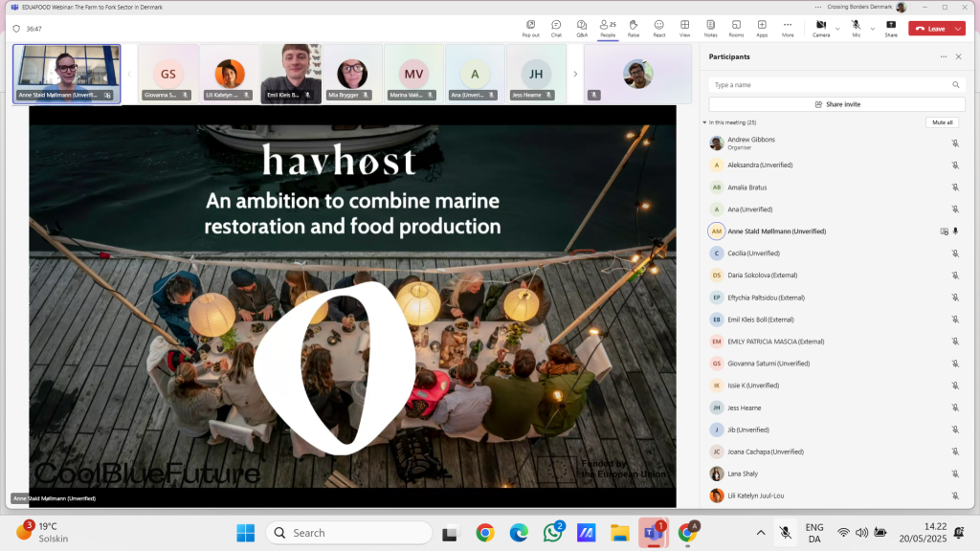Click the participant search magnifier icon
The width and height of the screenshot is (980, 551).
(956, 85)
